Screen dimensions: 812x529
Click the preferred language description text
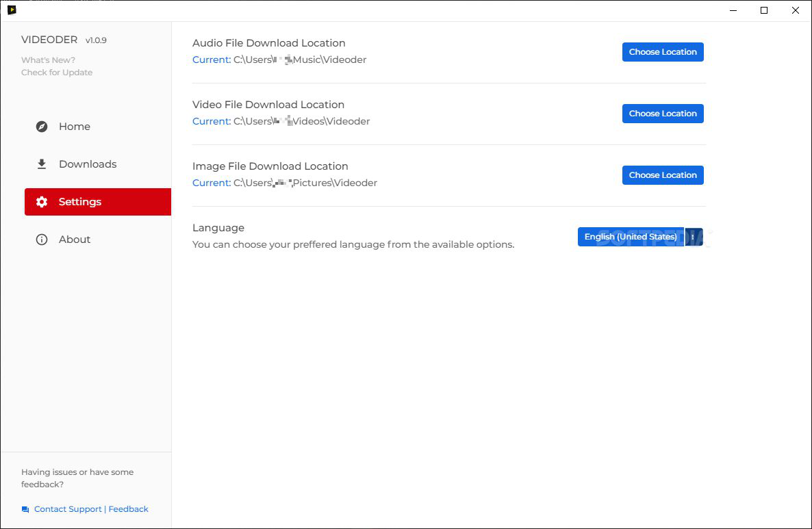pos(353,244)
